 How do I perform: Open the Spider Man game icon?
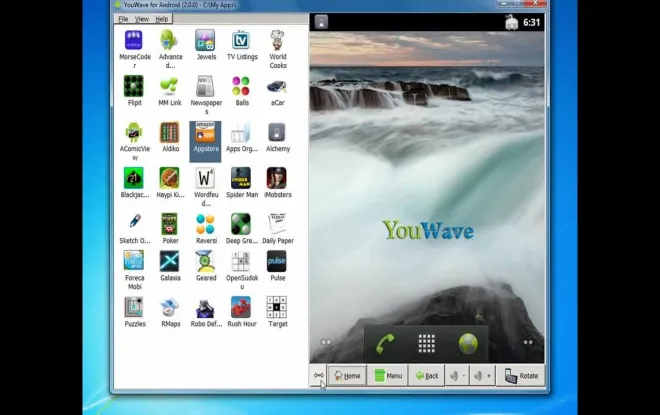coord(241,178)
